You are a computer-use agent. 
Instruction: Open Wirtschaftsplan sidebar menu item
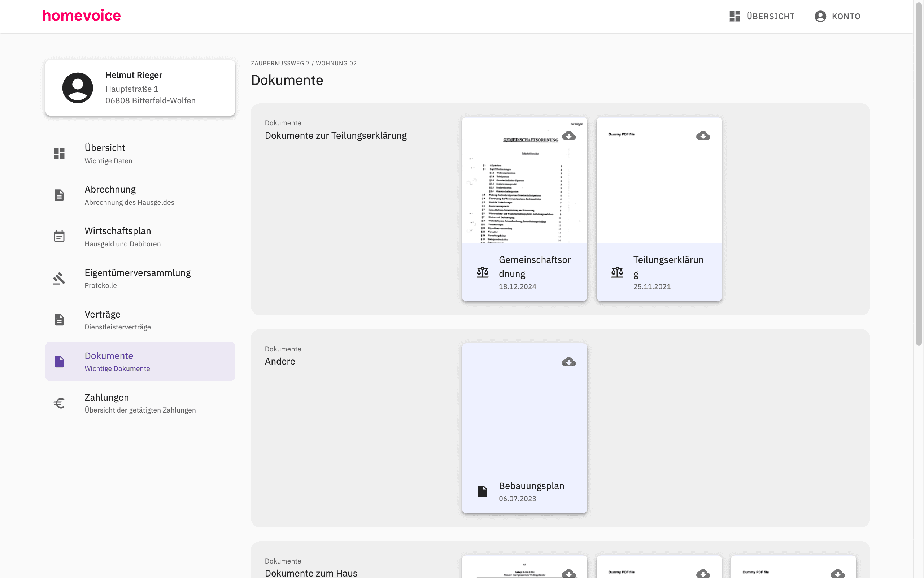point(140,237)
